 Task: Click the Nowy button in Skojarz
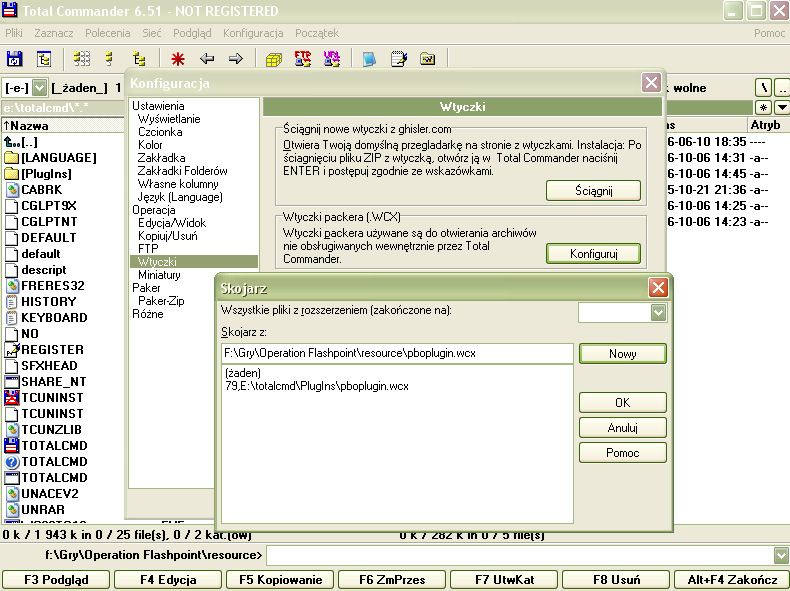(623, 354)
